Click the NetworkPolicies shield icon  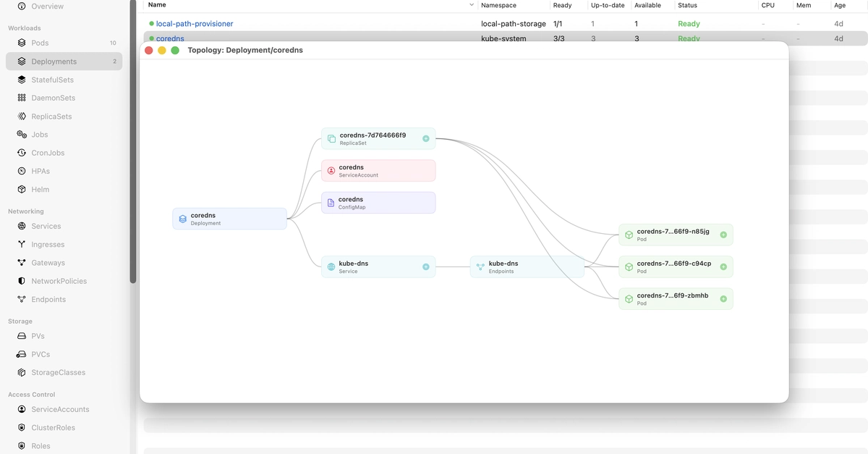(x=22, y=281)
